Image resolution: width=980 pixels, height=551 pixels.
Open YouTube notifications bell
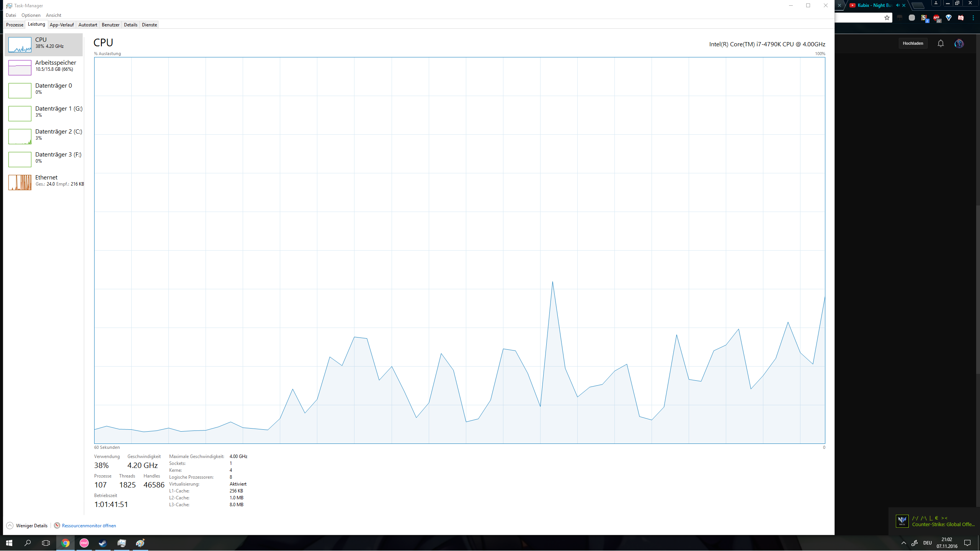[x=941, y=43]
